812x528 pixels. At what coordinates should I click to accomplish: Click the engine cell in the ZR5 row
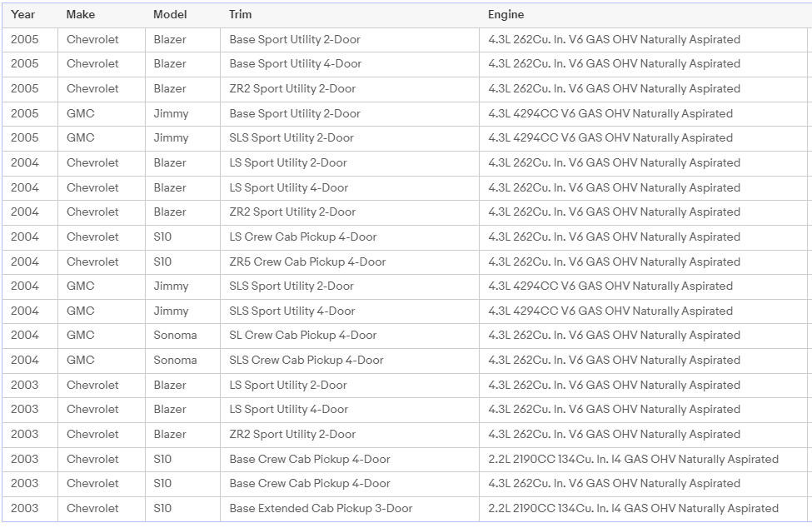(x=614, y=262)
